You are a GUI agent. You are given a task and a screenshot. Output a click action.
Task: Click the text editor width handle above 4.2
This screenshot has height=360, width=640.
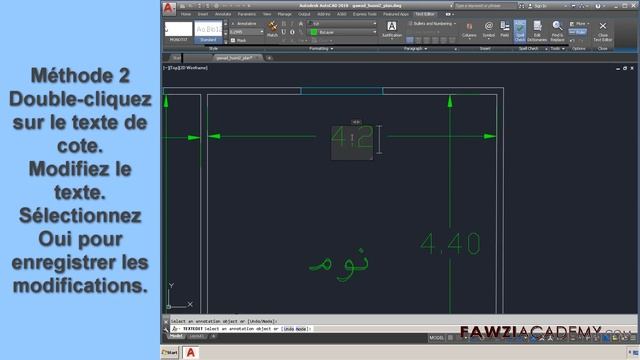356,122
